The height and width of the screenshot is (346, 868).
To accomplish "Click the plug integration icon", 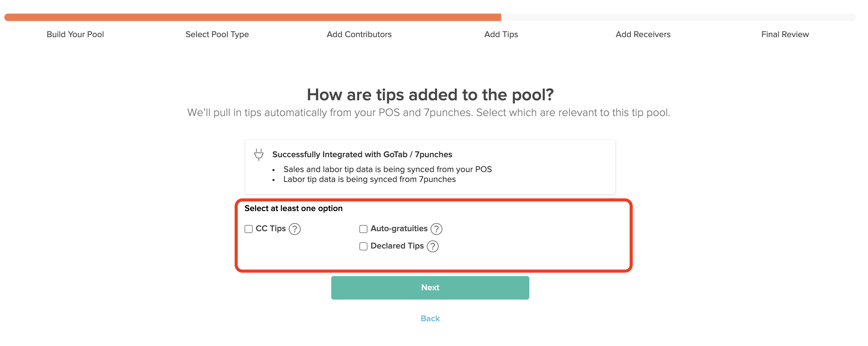I will 258,155.
